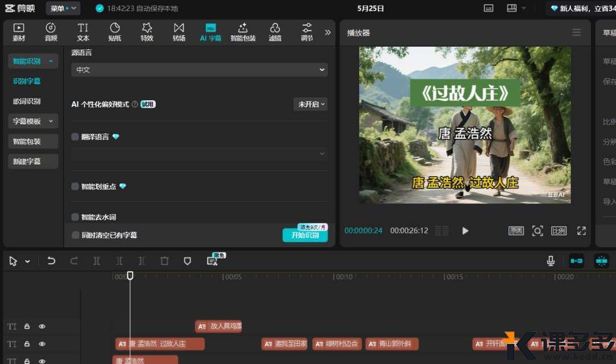The height and width of the screenshot is (364, 616).
Task: Click the layout switch icon in title bar
Action: tap(512, 8)
